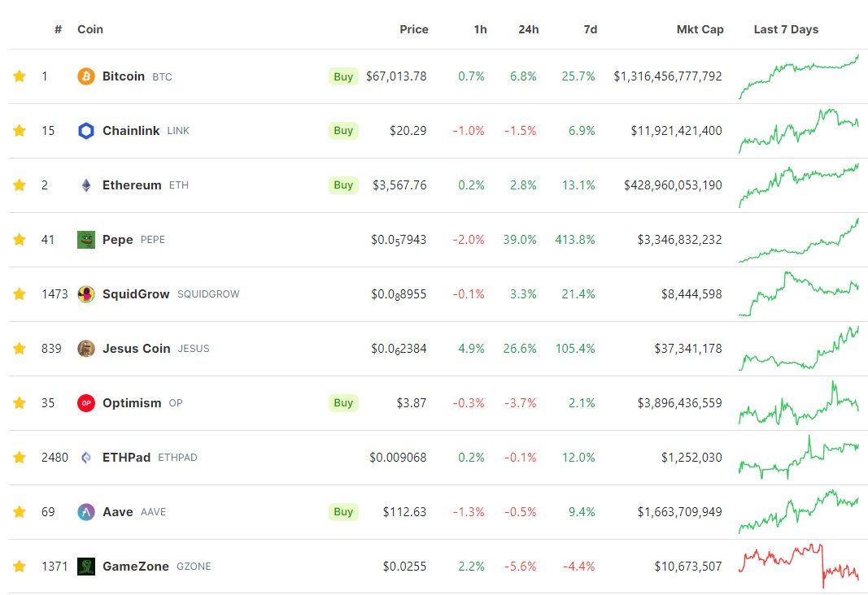This screenshot has width=868, height=595.
Task: Click the Buy button for Aave
Action: pyautogui.click(x=343, y=512)
